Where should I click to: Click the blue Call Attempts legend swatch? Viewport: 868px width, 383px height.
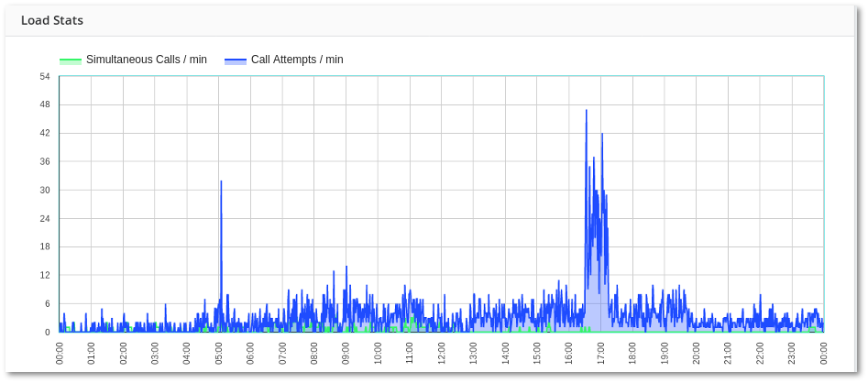236,60
